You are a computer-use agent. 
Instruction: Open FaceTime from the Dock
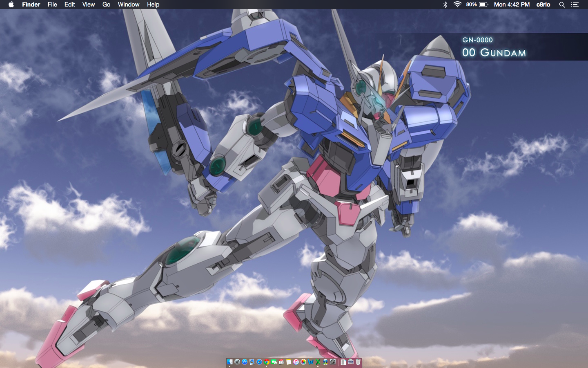click(x=274, y=362)
